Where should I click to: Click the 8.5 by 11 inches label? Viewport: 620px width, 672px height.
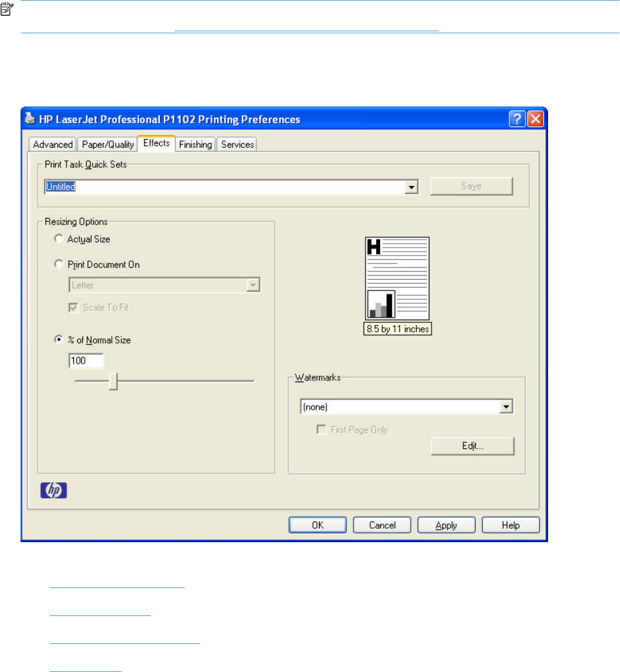coord(398,329)
